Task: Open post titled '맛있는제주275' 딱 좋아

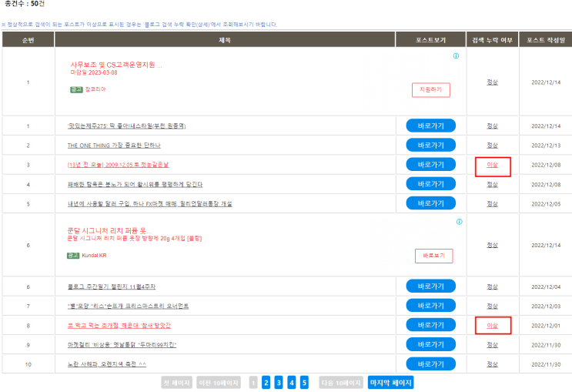Action: click(x=126, y=126)
